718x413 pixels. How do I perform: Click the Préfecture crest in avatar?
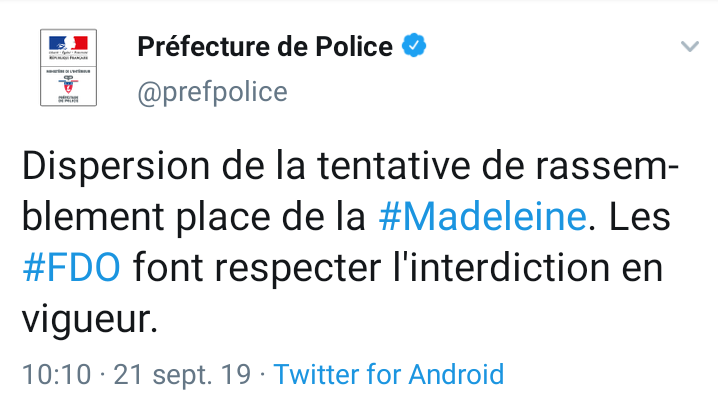(68, 86)
